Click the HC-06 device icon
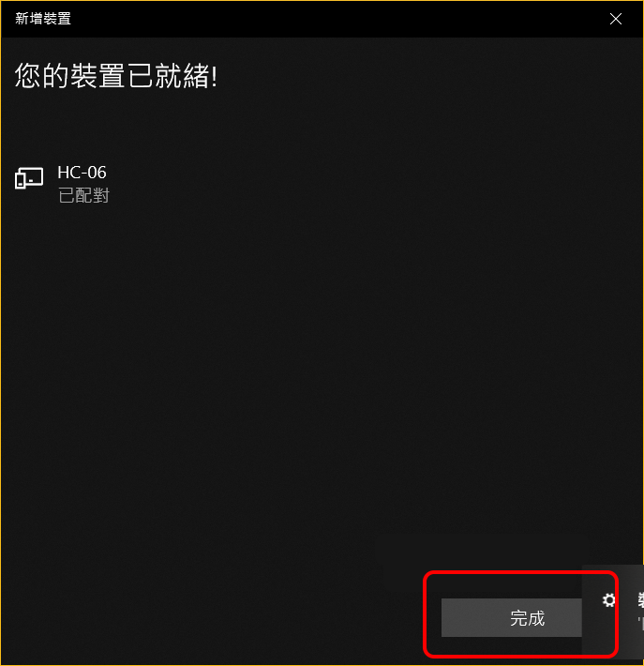The height and width of the screenshot is (666, 644). [29, 178]
